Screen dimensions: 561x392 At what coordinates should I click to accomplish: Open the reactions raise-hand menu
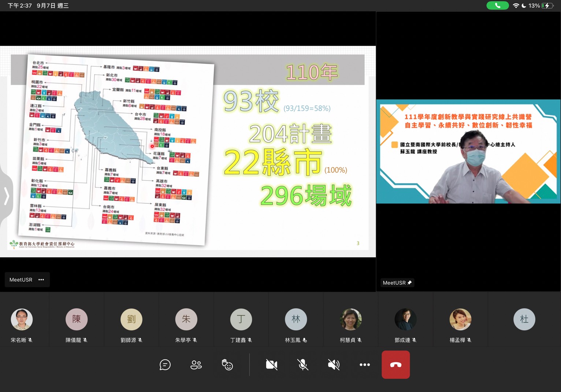[x=227, y=365]
